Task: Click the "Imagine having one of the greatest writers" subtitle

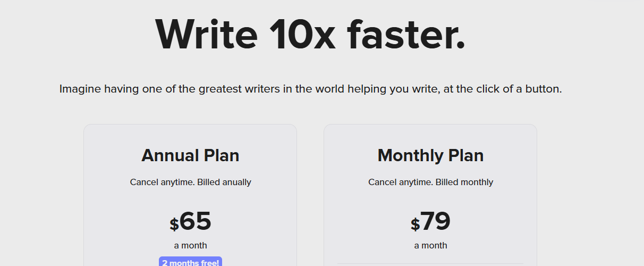Action: click(x=310, y=89)
